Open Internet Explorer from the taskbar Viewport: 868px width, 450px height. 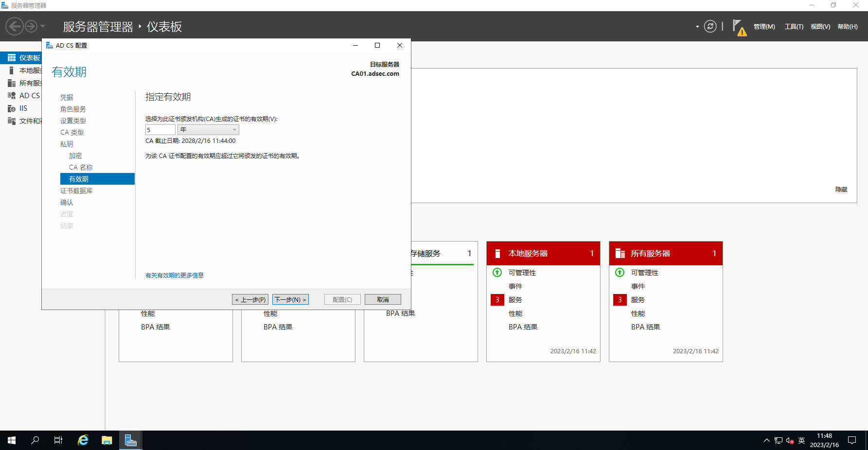tap(83, 440)
